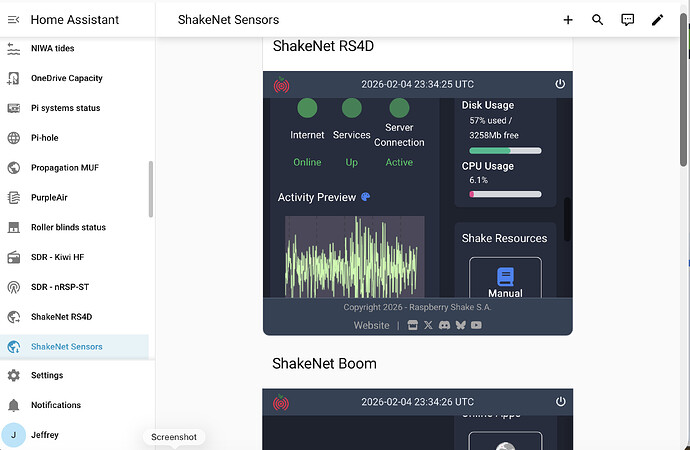Select SDR - Kiwi HF in the sidebar
The width and height of the screenshot is (690, 450).
pos(57,257)
